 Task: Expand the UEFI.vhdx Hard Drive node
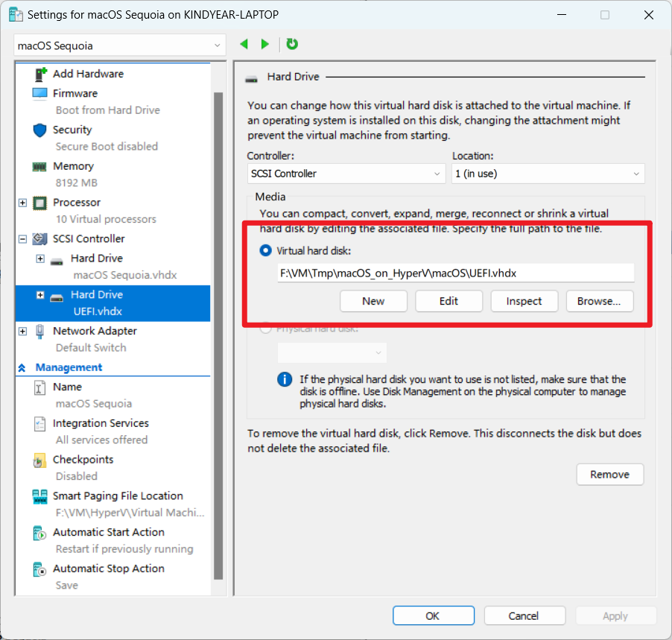coord(40,295)
